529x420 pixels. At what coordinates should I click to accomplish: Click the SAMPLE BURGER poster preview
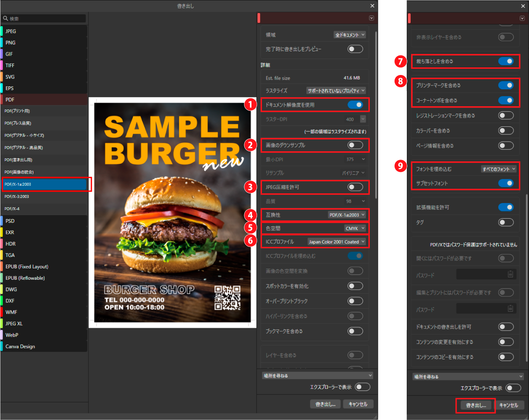coord(172,213)
